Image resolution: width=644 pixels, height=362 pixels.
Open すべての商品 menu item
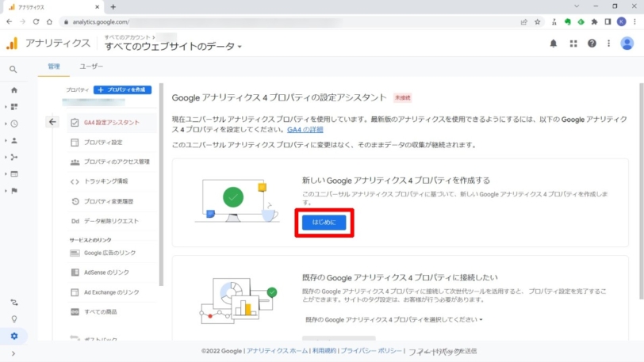(x=111, y=312)
